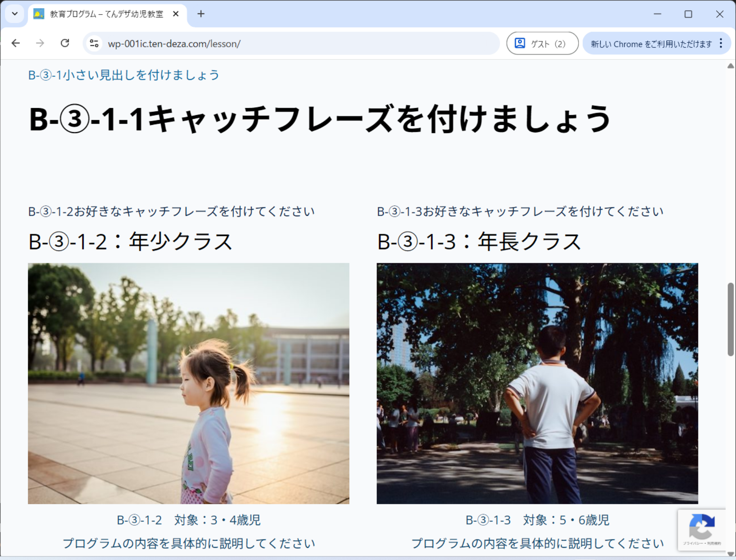Open the ゲスト (2) profile menu
The image size is (736, 560).
pyautogui.click(x=542, y=44)
